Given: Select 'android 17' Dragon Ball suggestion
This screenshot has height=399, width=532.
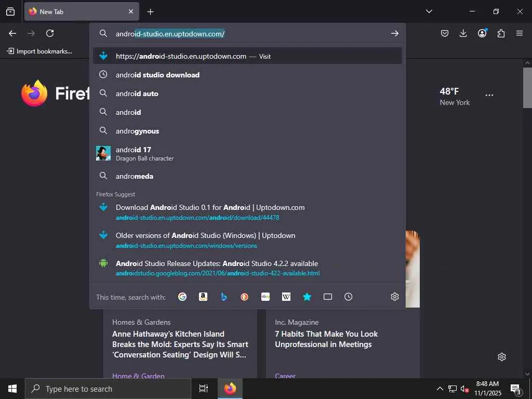Looking at the screenshot, I should (x=247, y=153).
